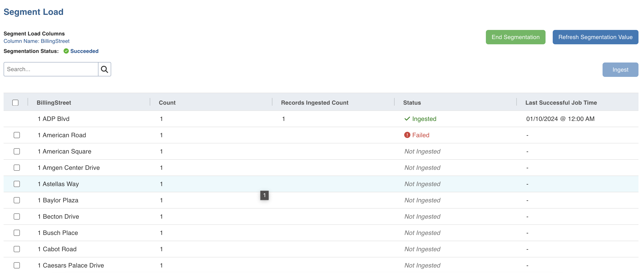Click Not Ingested status for Amgen Center Drive
The image size is (644, 273).
(x=422, y=167)
